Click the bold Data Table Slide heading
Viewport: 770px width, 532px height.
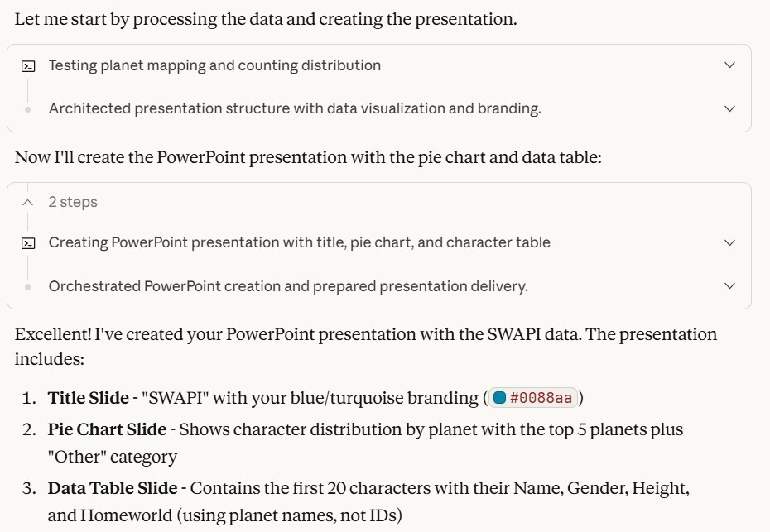(x=101, y=488)
